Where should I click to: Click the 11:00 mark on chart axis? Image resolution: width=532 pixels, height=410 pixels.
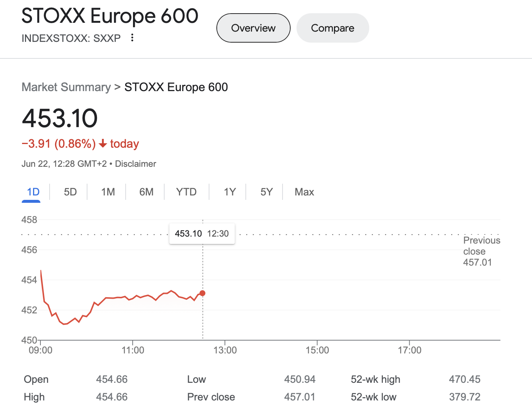[133, 350]
